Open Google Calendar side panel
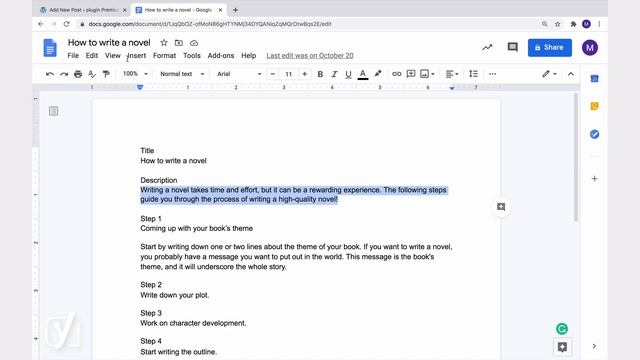 (x=594, y=78)
